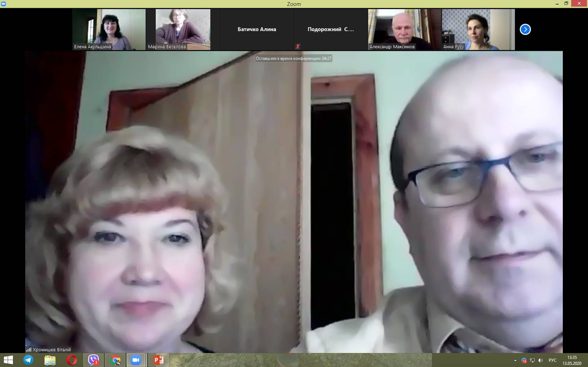This screenshot has height=367, width=588.
Task: Open Telegram from the taskbar
Action: [28, 360]
